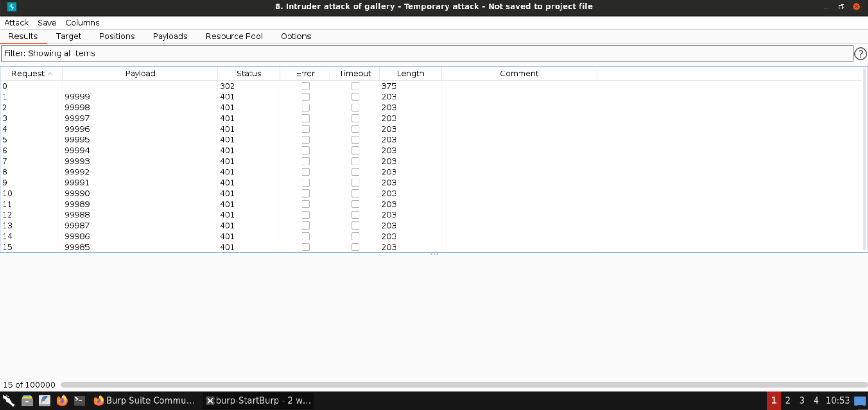Open the terminal emulator taskbar icon
The image size is (868, 410).
coord(80,401)
